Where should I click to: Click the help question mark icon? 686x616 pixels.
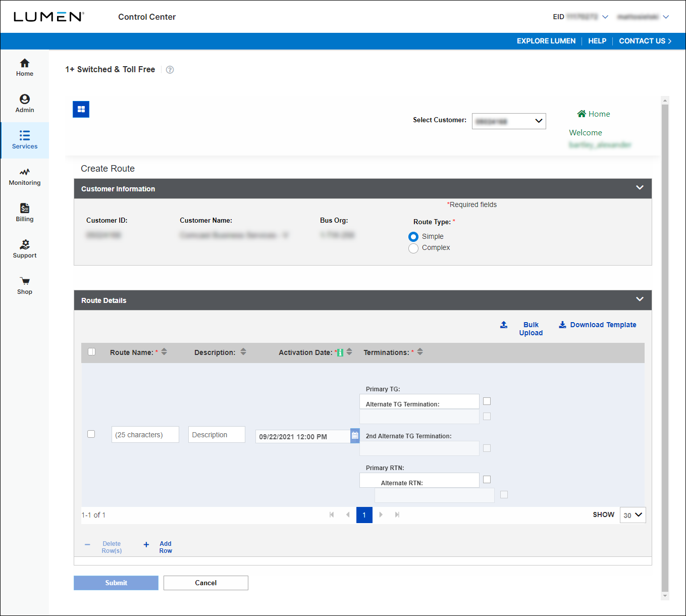click(x=170, y=70)
